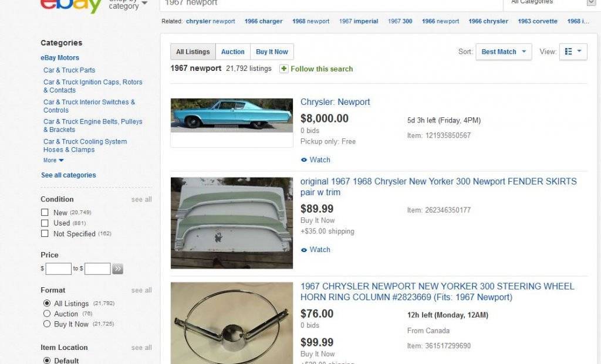Click the eBay logo
The image size is (601, 364).
72,6
